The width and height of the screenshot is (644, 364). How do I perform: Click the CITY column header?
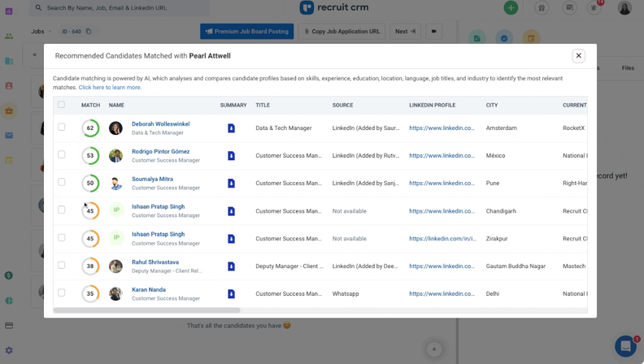492,105
